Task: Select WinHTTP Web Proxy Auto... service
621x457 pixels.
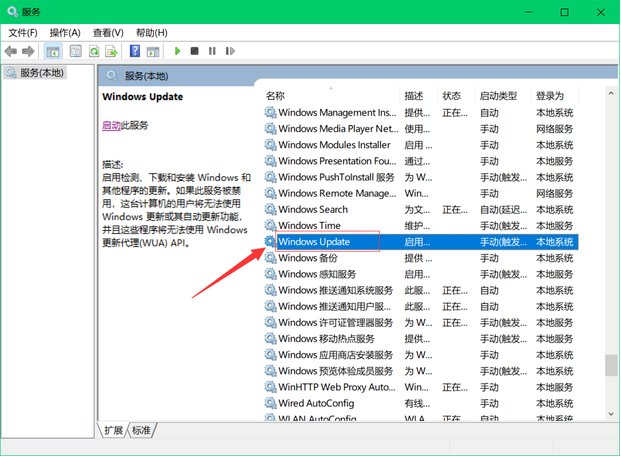Action: (x=421, y=387)
